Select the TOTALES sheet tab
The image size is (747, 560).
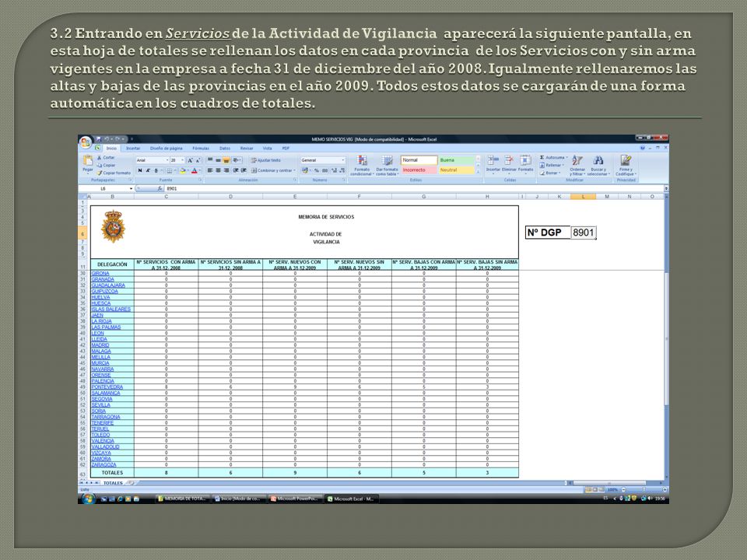coord(113,483)
